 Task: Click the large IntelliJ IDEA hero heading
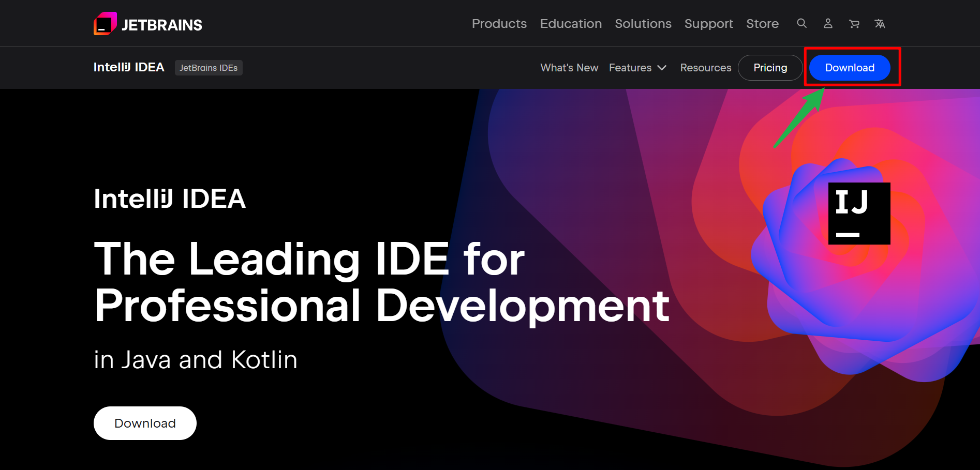(x=170, y=199)
